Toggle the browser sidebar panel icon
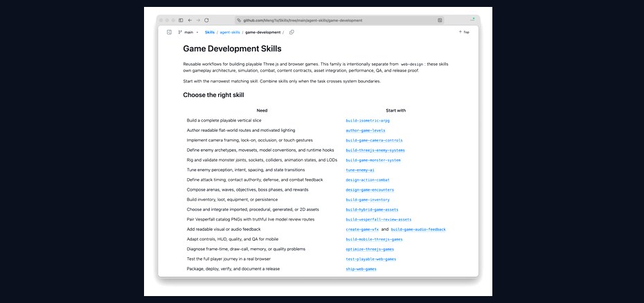The image size is (644, 303). [181, 20]
